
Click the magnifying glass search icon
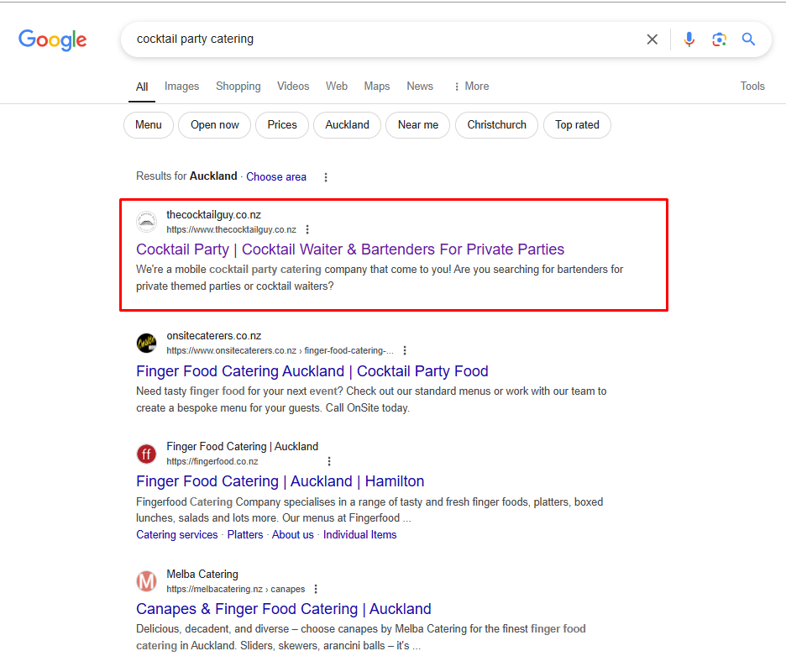pos(748,39)
